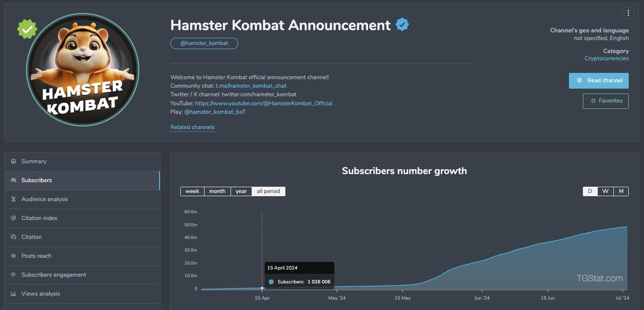Switch chart range to week
644x310 pixels.
click(x=192, y=191)
